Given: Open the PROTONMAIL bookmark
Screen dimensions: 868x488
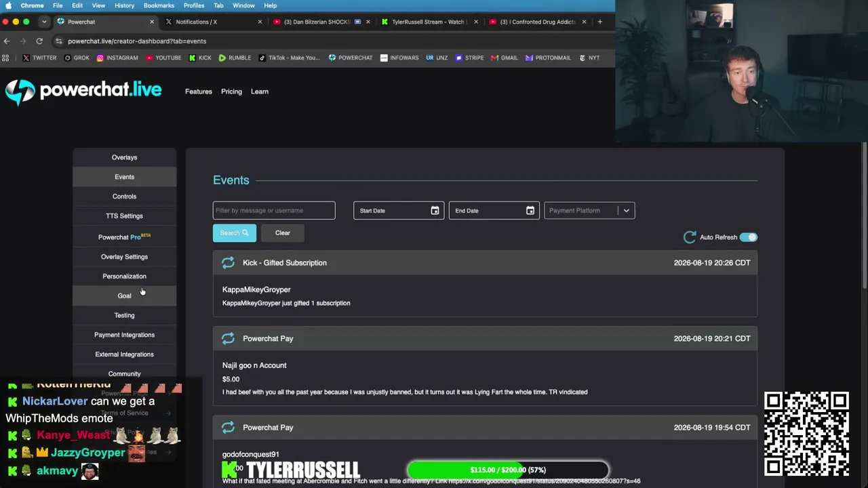Looking at the screenshot, I should [x=548, y=58].
